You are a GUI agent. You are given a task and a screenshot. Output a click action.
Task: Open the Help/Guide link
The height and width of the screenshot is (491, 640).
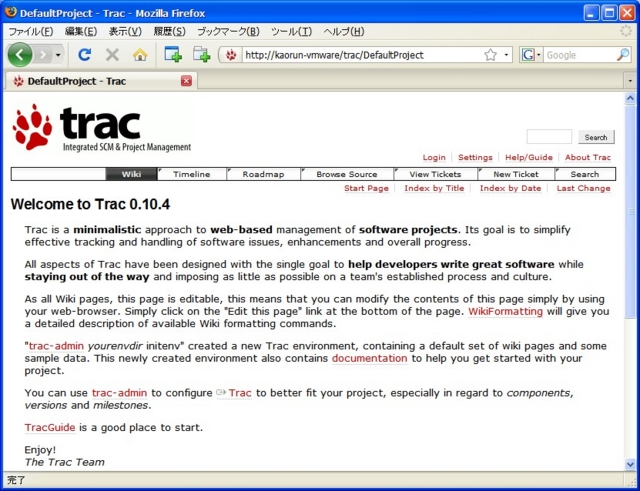click(x=529, y=158)
